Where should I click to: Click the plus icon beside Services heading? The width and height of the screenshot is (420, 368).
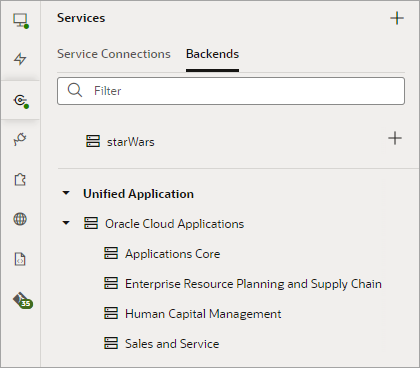click(397, 18)
